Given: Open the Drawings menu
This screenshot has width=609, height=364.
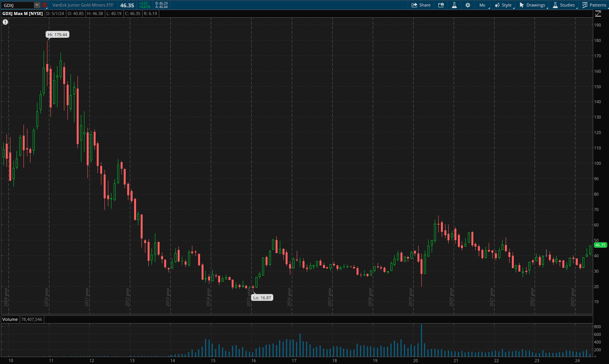Looking at the screenshot, I should click(533, 5).
